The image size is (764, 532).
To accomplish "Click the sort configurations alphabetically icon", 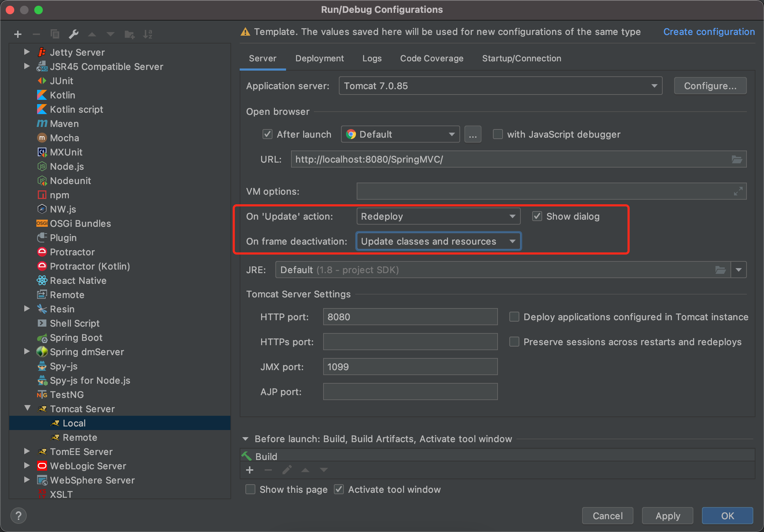I will click(148, 34).
